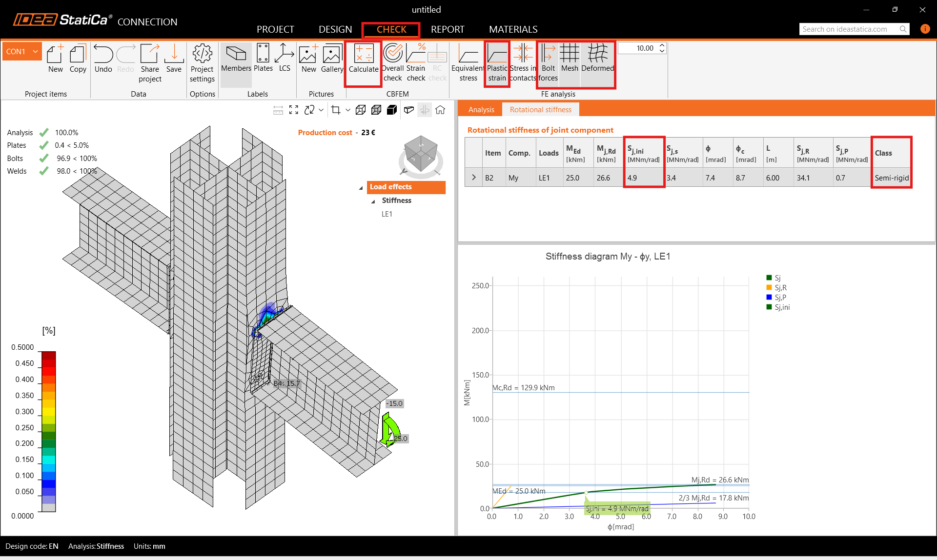This screenshot has width=937, height=560.
Task: Toggle Deformed shape view
Action: (x=597, y=59)
